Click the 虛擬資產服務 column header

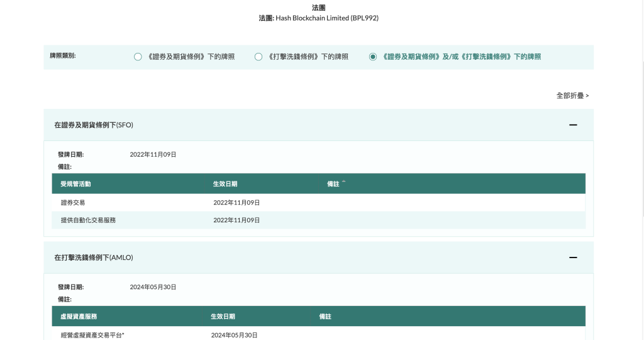[79, 316]
